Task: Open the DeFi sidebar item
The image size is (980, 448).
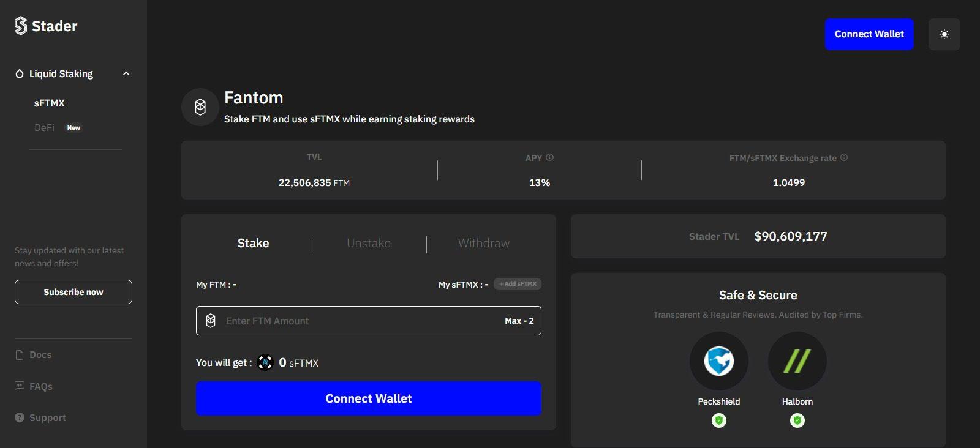Action: coord(44,127)
